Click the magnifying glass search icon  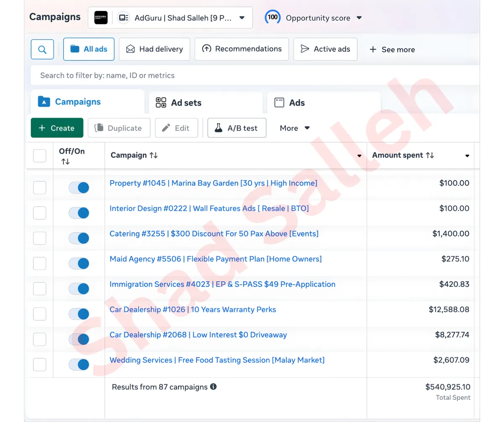[42, 50]
